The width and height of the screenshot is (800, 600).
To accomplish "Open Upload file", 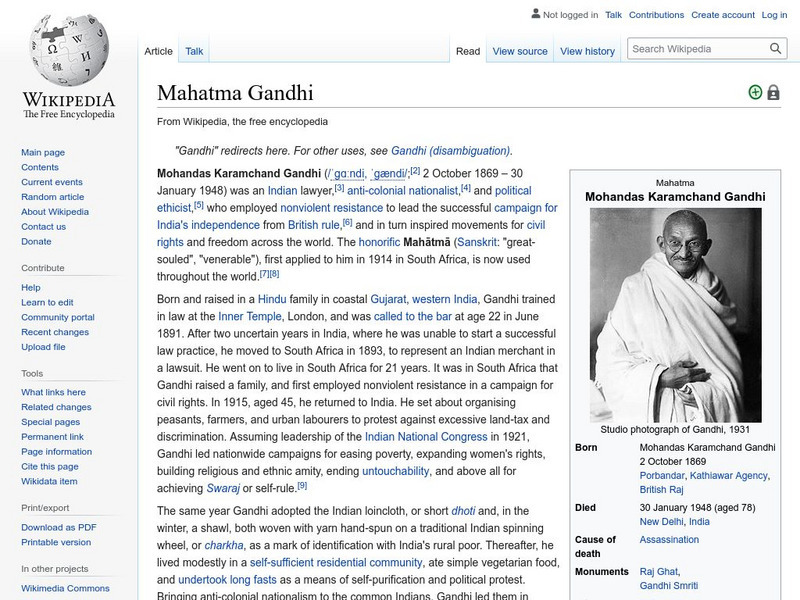I will tap(43, 347).
